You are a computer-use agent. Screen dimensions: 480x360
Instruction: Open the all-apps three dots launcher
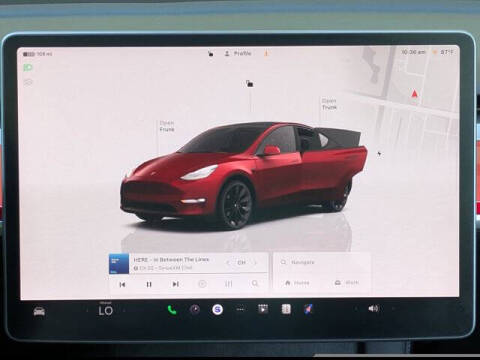pos(240,310)
